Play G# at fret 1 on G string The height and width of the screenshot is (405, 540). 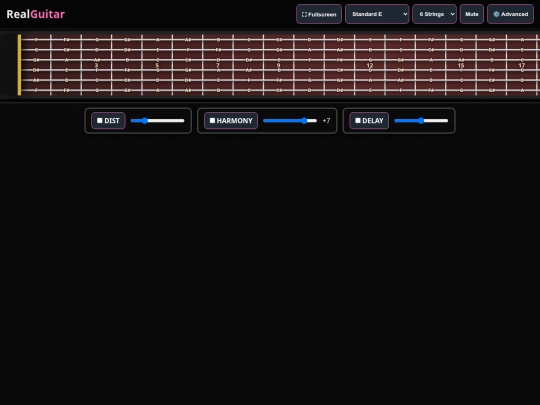coord(36,60)
